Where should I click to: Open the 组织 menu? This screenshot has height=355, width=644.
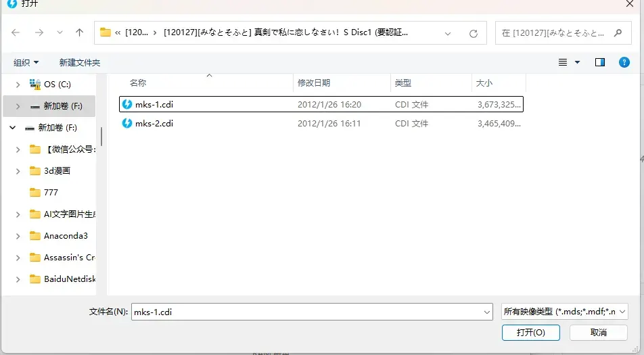pyautogui.click(x=26, y=62)
